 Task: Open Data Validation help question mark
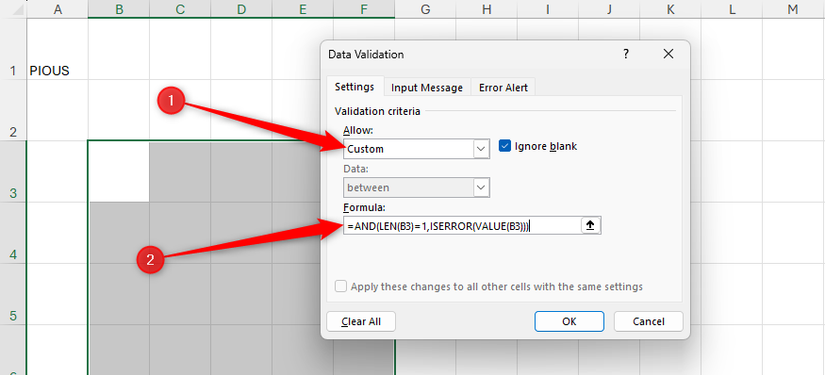pos(626,54)
